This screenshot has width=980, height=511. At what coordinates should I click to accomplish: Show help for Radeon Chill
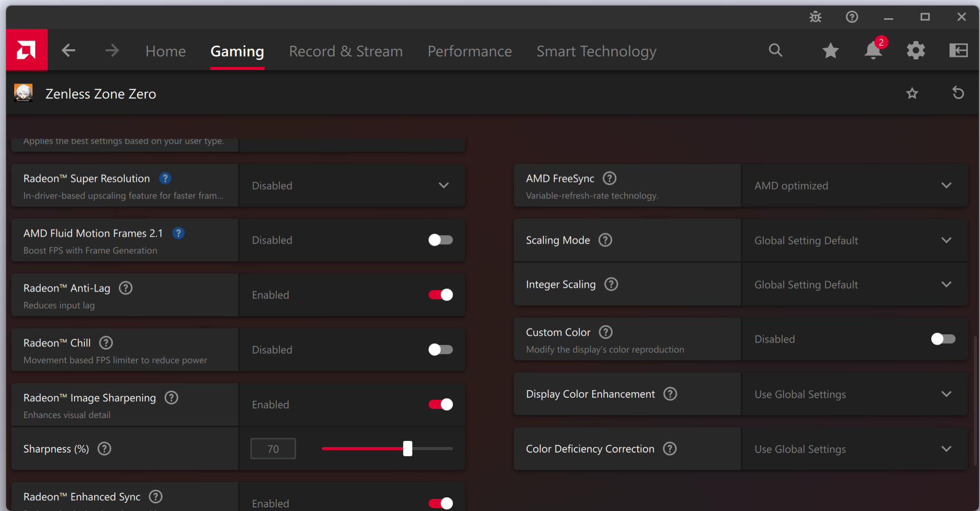(106, 343)
